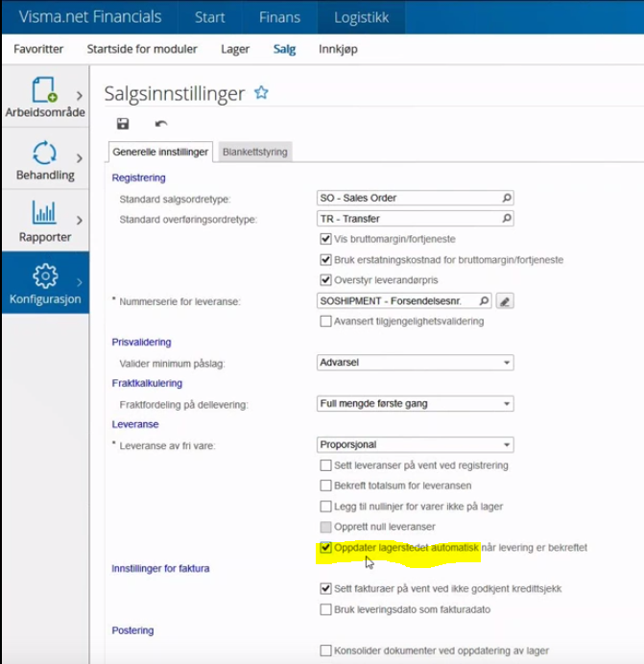Expand the Behandling chevron arrow

(80, 158)
